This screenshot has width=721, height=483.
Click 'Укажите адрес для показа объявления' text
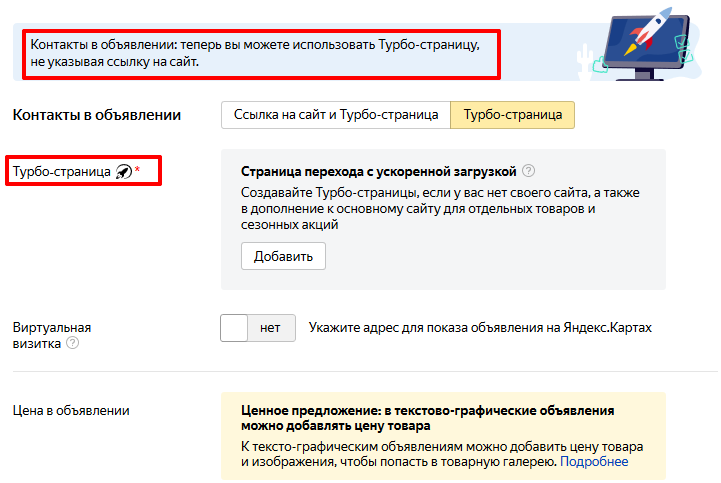tap(480, 328)
